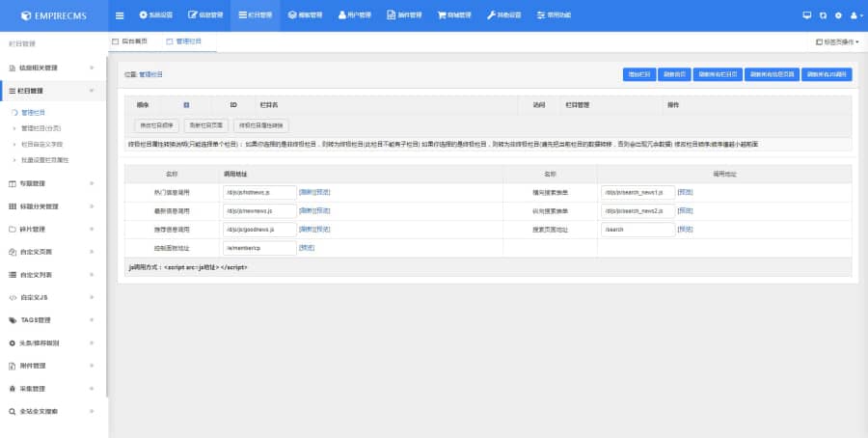The image size is (868, 438).
Task: Click the 头条/推荐级别 icon in sidebar
Action: (x=13, y=343)
